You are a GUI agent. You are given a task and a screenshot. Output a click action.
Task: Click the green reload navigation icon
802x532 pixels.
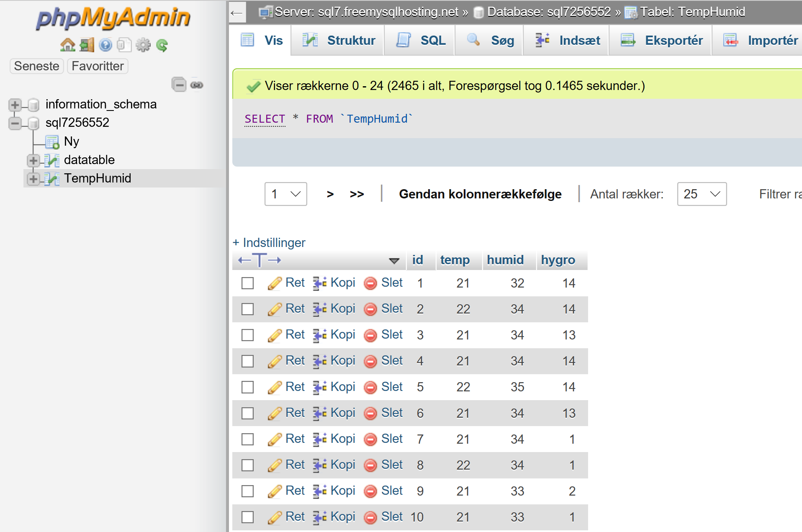click(162, 45)
